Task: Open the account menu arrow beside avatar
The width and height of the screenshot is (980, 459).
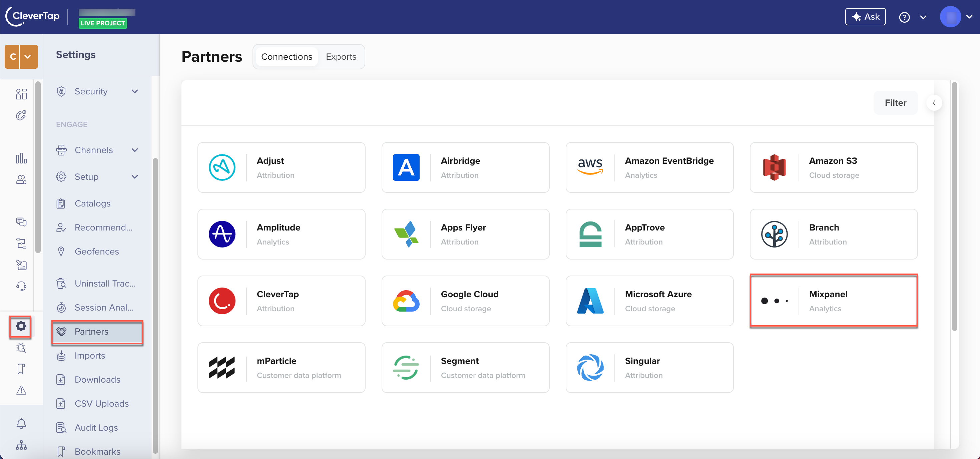Action: pyautogui.click(x=969, y=17)
